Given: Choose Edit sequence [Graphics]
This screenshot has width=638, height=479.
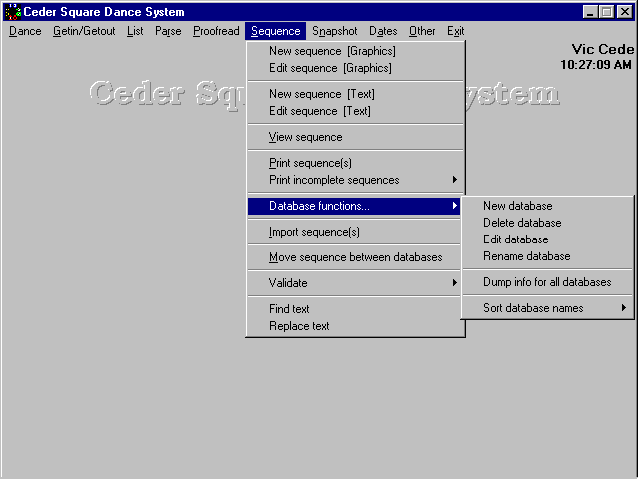Looking at the screenshot, I should (355, 68).
